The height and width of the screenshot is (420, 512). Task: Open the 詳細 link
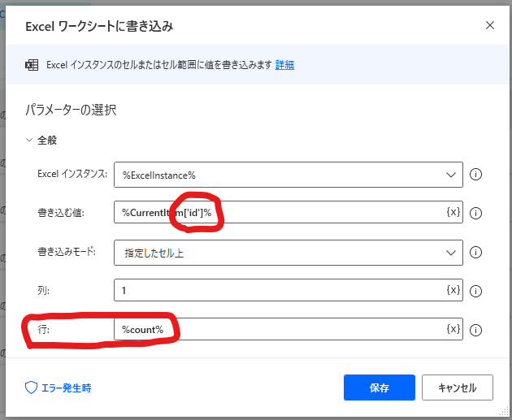pos(284,65)
